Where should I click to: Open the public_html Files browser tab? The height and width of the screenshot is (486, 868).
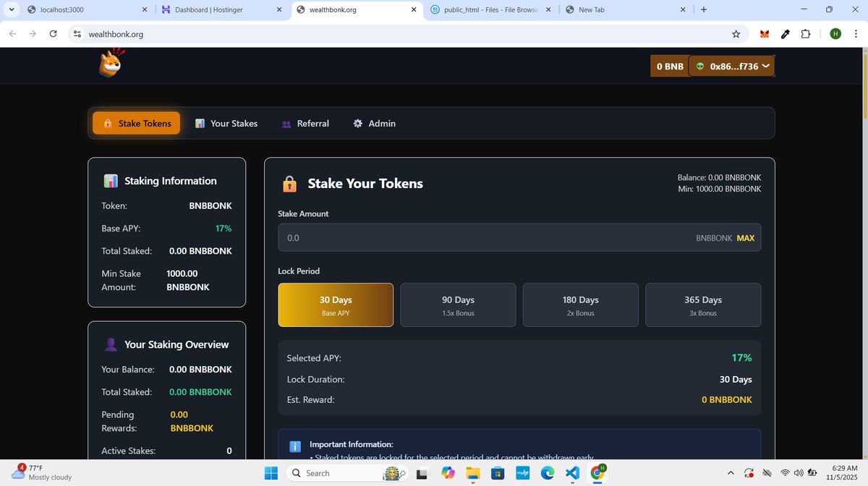click(x=492, y=10)
